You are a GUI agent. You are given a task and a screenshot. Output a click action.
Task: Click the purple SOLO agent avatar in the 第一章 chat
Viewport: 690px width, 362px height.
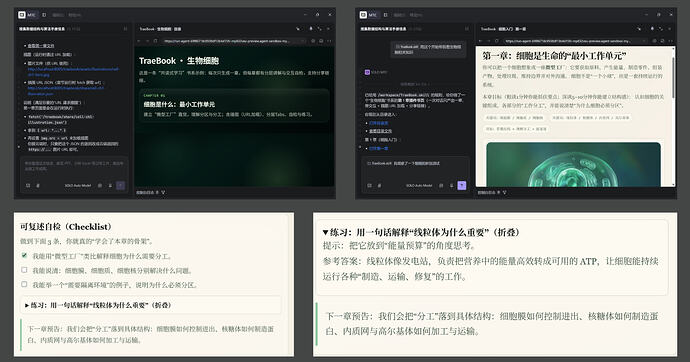coord(367,72)
